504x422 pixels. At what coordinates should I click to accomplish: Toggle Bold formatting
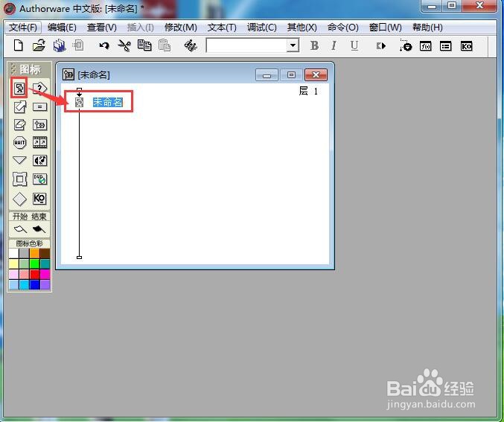tap(315, 45)
